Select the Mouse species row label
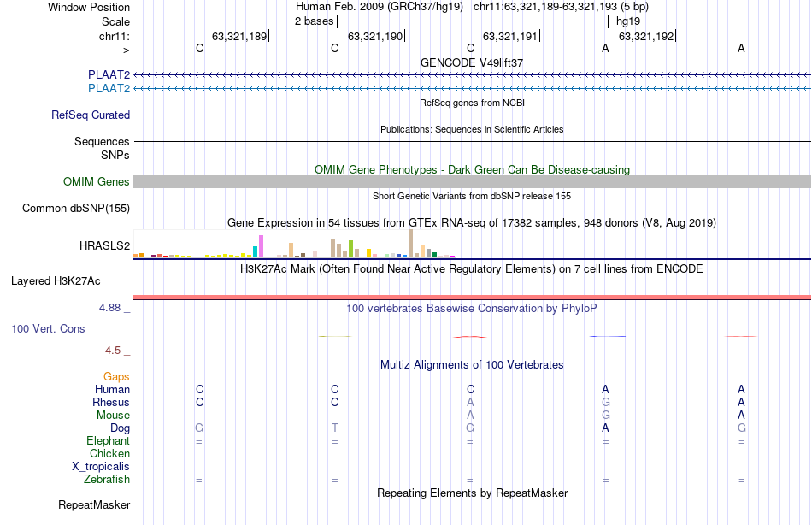Screen dimensions: 812x525 [114, 416]
